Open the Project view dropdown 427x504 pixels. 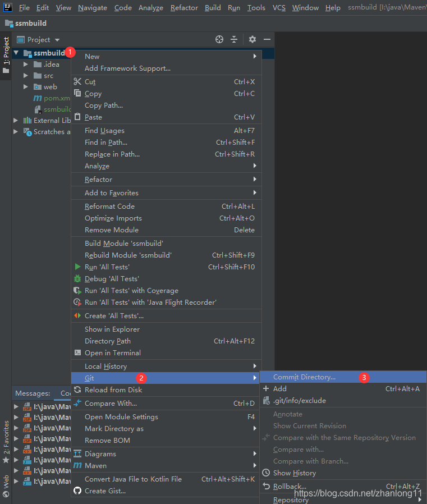[x=57, y=40]
